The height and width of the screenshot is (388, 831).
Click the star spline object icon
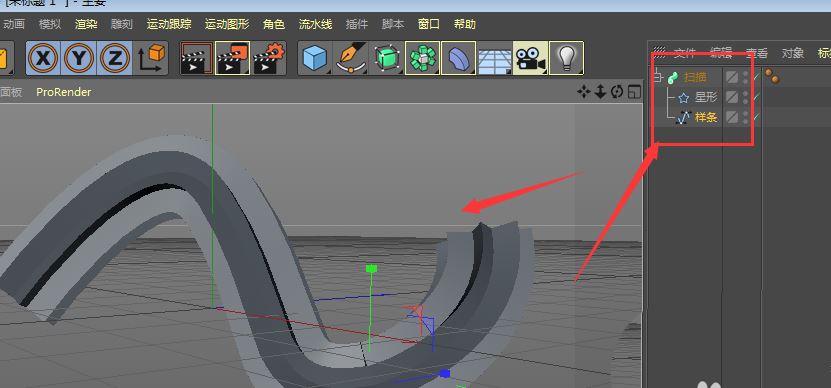(x=683, y=98)
